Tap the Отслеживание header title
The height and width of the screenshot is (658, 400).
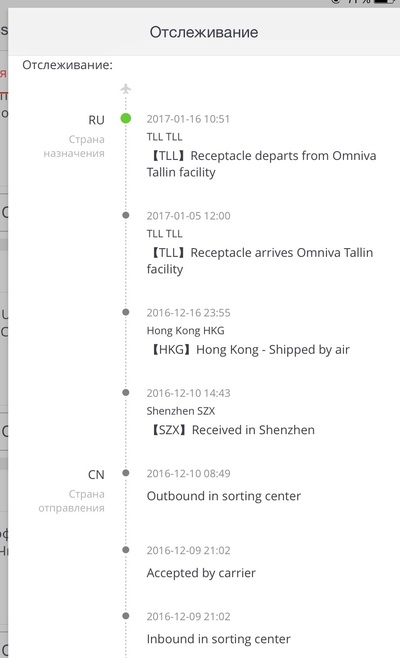(204, 32)
